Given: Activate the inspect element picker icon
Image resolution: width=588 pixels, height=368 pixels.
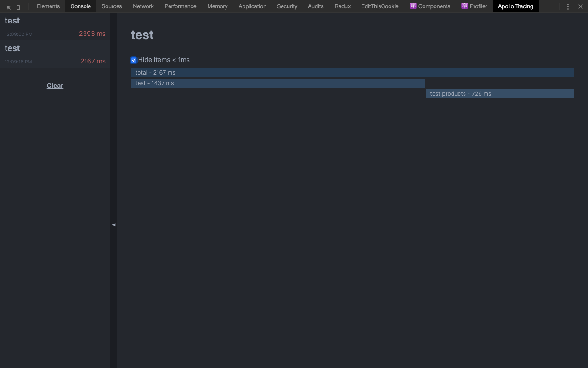Looking at the screenshot, I should click(7, 6).
